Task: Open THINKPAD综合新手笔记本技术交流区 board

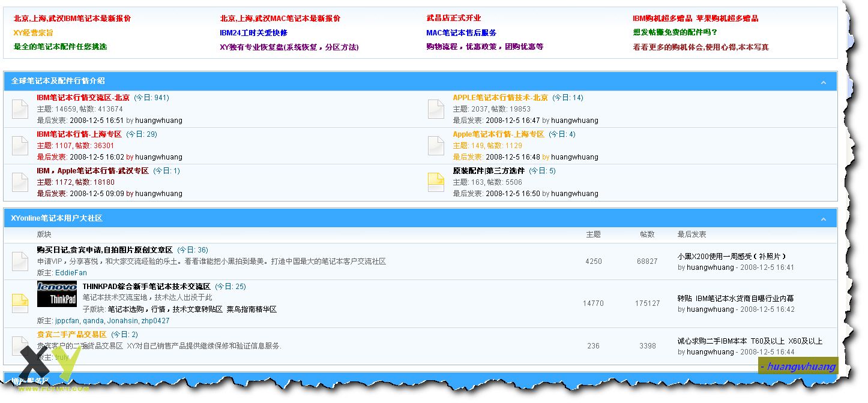Action: [146, 287]
